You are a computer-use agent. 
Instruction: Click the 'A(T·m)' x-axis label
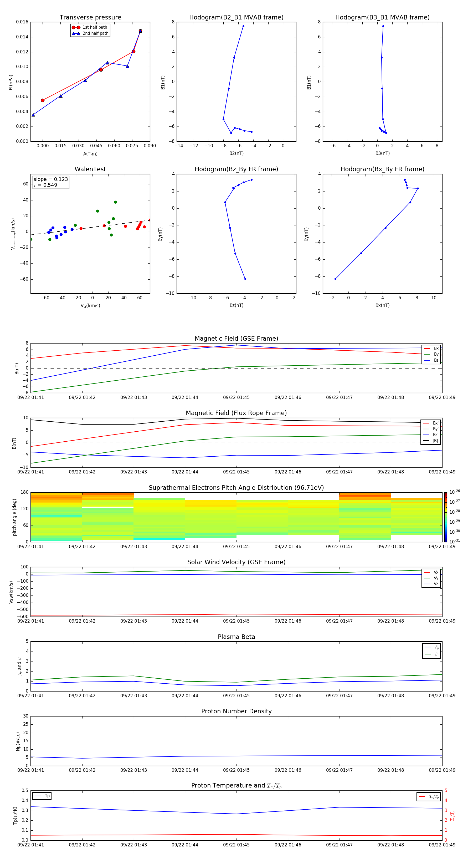click(x=90, y=154)
